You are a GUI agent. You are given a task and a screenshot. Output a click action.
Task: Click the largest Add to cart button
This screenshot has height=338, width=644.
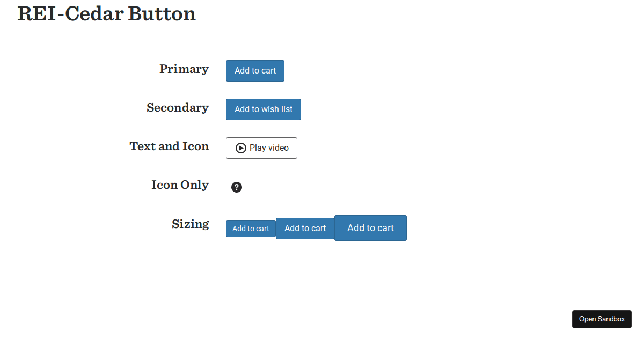(370, 227)
